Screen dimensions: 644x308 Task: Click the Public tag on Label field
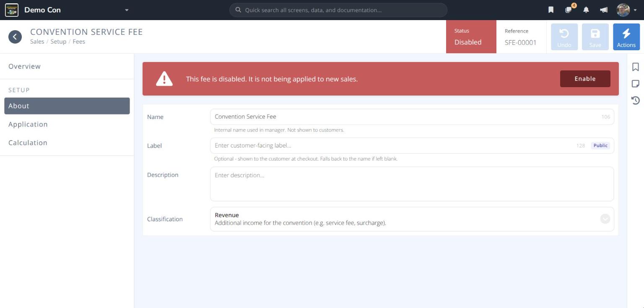[x=600, y=145]
